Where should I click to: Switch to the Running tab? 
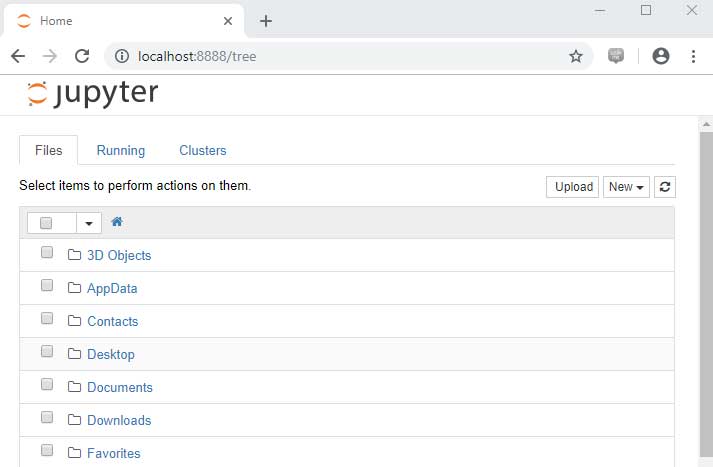(121, 151)
